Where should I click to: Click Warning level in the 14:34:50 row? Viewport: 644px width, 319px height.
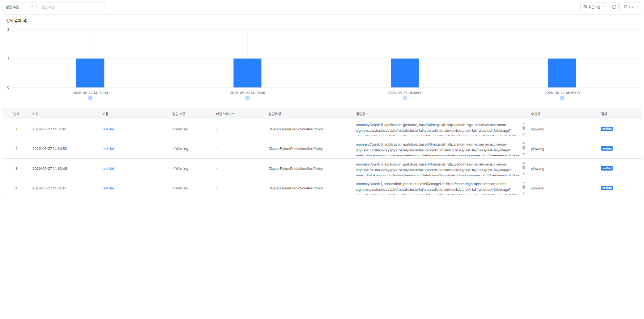pos(180,149)
